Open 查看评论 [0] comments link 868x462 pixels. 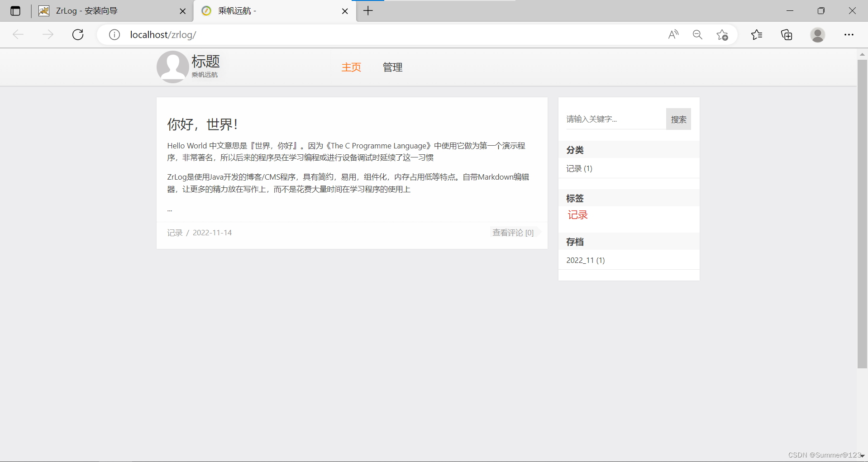(x=513, y=233)
